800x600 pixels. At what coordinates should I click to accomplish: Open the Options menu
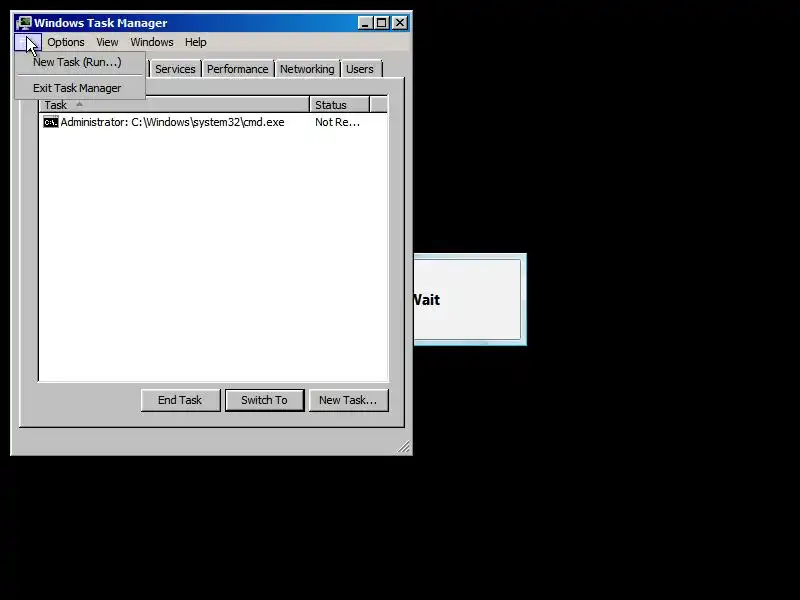pyautogui.click(x=66, y=42)
